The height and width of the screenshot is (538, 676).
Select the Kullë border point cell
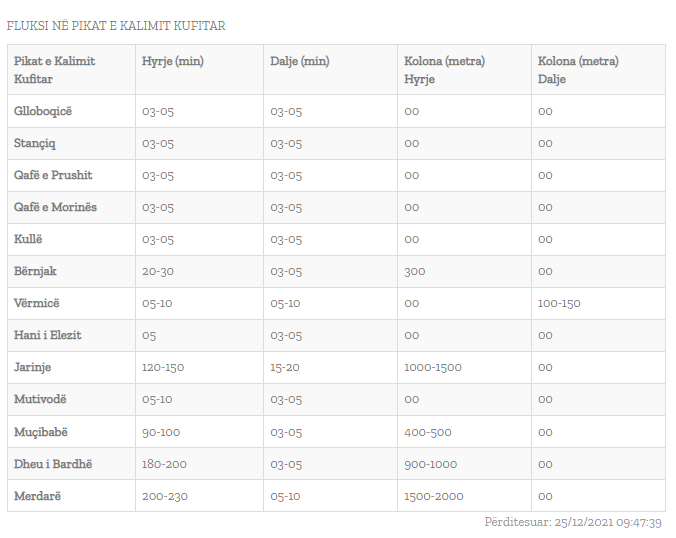click(x=29, y=239)
